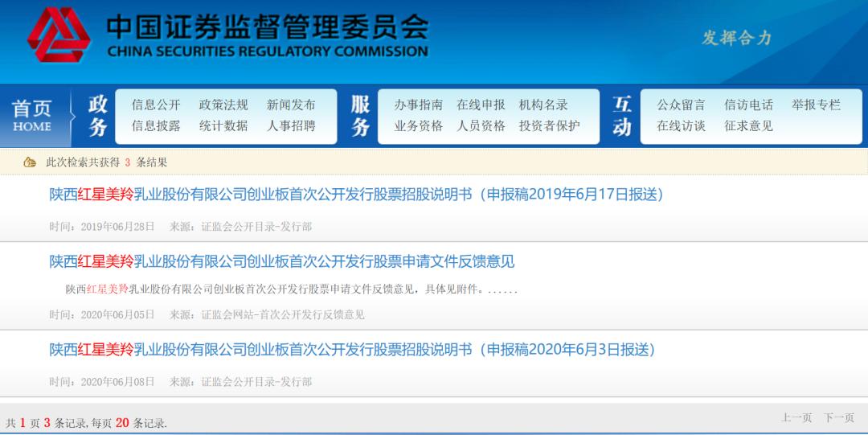868x435 pixels.
Task: Click CHINA SECURITIES REGULATORY COMMISSION English title
Action: (x=268, y=51)
